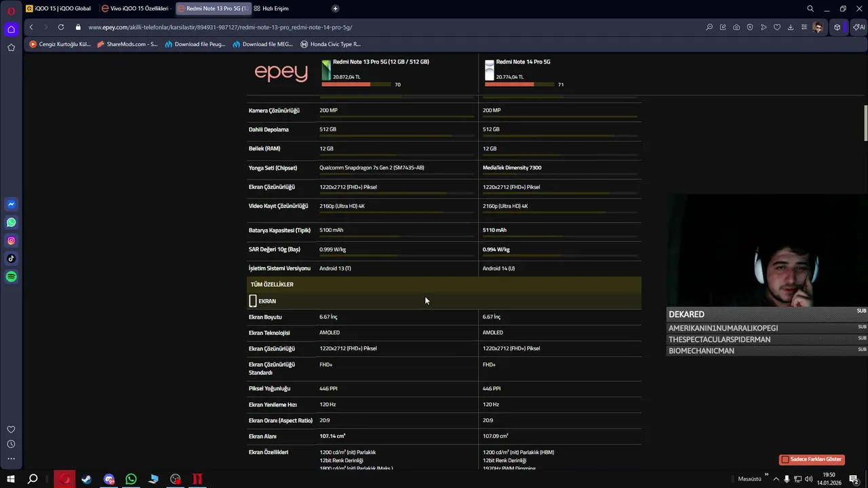Image resolution: width=868 pixels, height=488 pixels.
Task: Open sidebar bookmarks heart icon
Action: [x=11, y=430]
